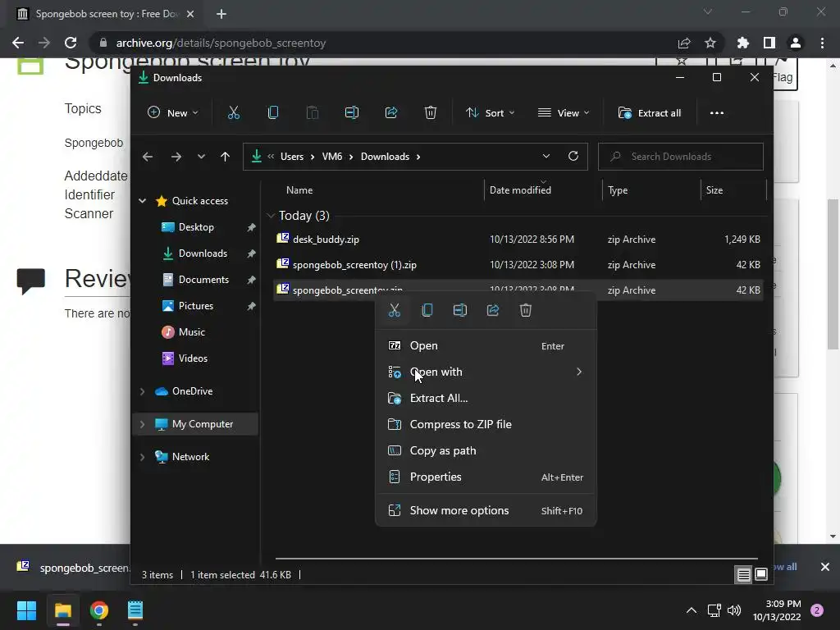The width and height of the screenshot is (840, 630).
Task: Open Documents in Quick access
Action: tap(203, 280)
